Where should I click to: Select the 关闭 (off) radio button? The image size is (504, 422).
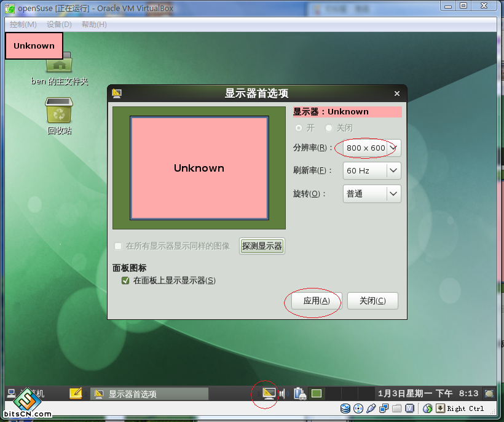click(329, 128)
